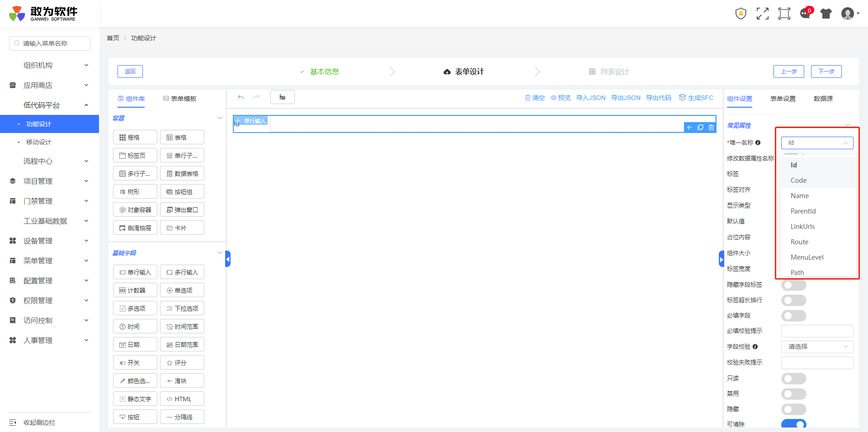Enable the 禁用 switch
868x432 pixels.
click(794, 394)
